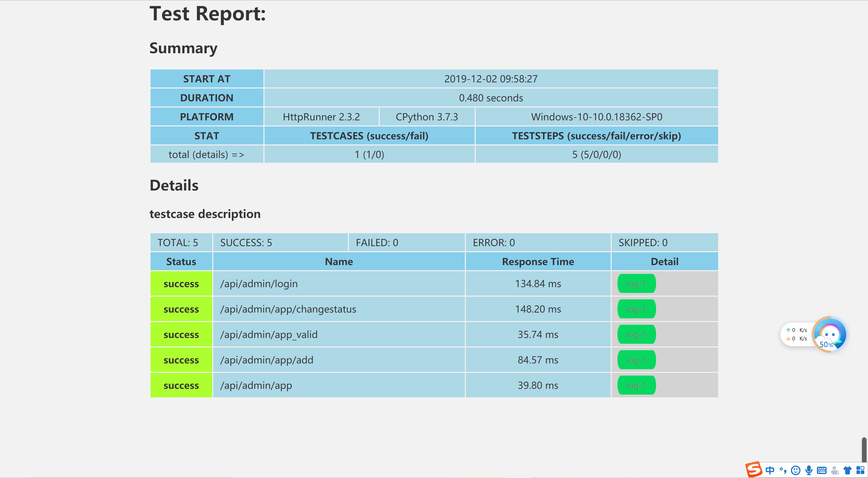This screenshot has width=868, height=478.
Task: Toggle the punctuation mode icon
Action: click(x=783, y=470)
